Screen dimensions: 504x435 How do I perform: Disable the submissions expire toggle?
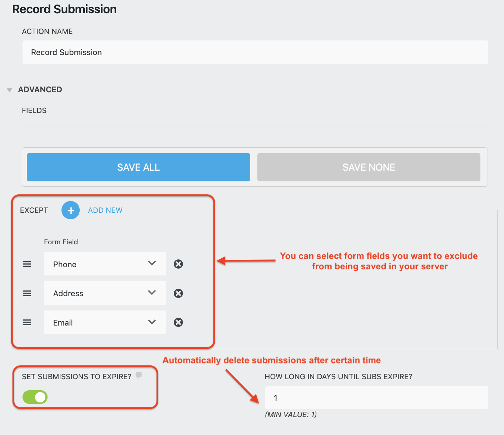pyautogui.click(x=35, y=397)
